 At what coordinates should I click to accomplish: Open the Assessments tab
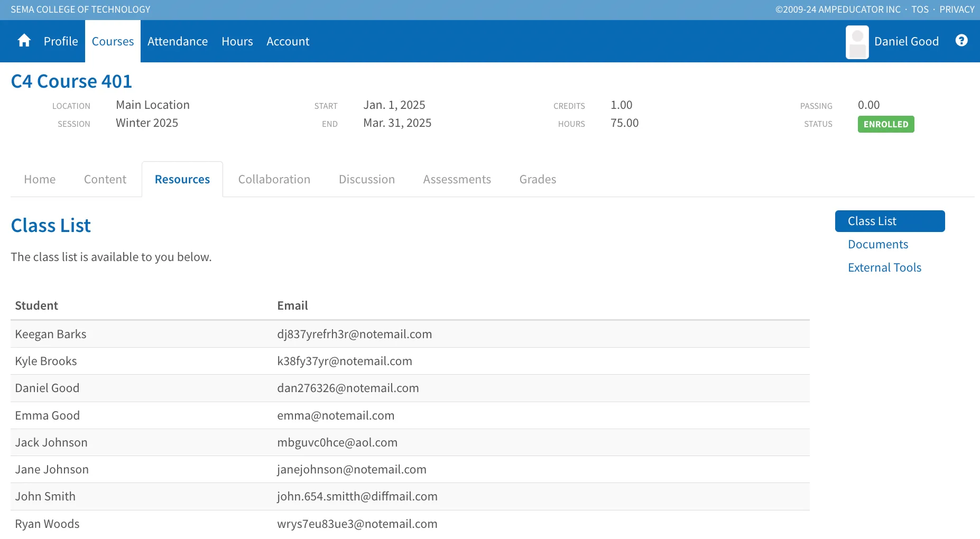click(x=457, y=179)
